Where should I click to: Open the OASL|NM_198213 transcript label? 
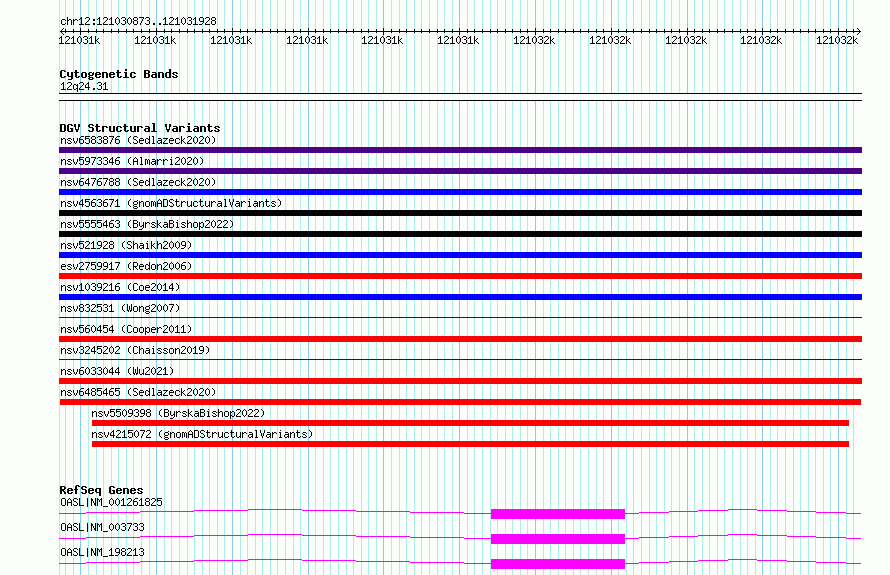point(102,552)
